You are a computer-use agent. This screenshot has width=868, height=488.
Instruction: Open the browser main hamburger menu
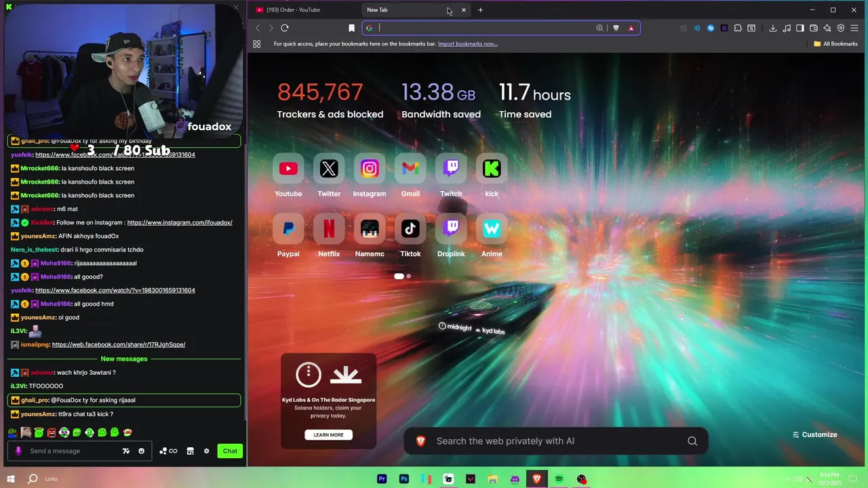(854, 28)
